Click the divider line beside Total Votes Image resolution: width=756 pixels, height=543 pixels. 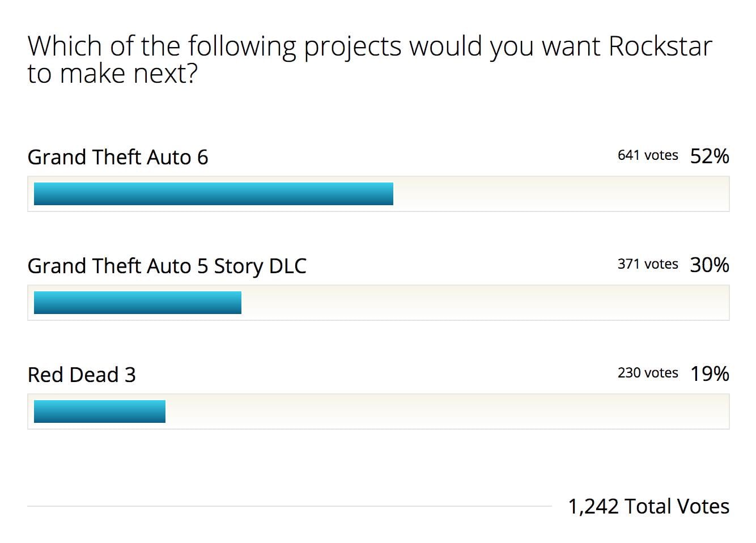click(289, 506)
